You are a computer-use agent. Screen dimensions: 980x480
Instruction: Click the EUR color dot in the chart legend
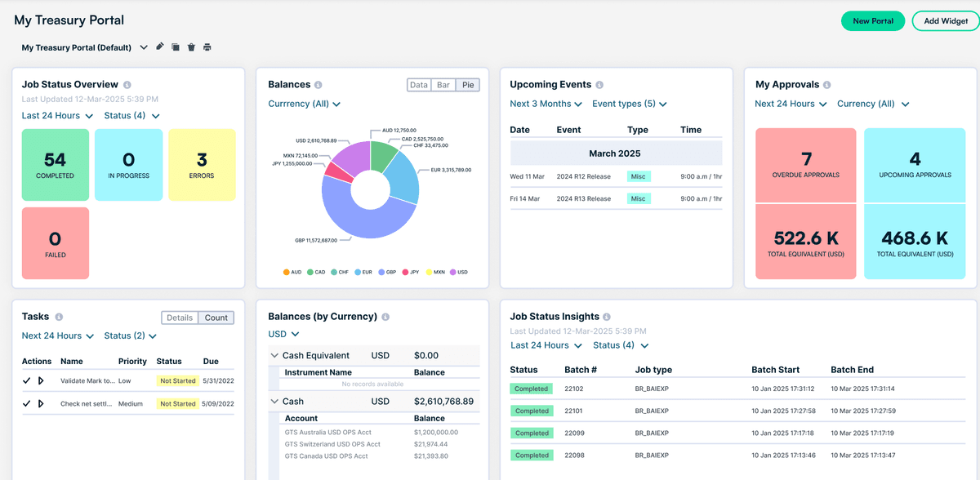(357, 272)
